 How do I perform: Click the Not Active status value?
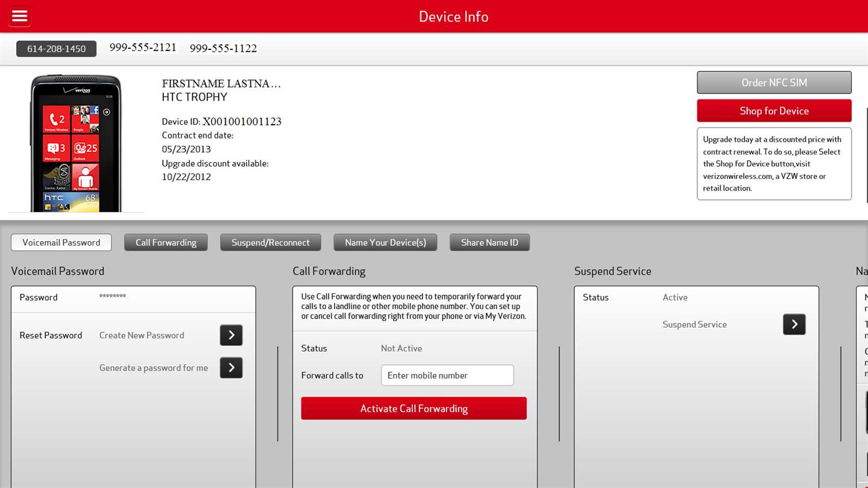click(401, 348)
